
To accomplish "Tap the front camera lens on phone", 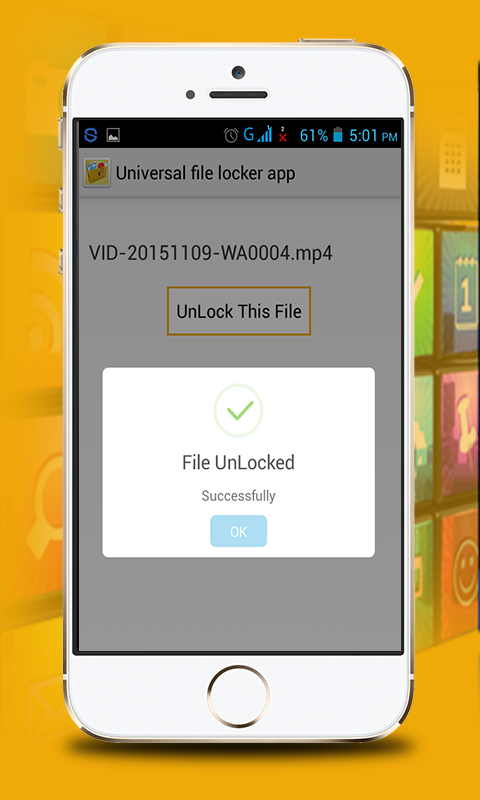I will pos(238,72).
